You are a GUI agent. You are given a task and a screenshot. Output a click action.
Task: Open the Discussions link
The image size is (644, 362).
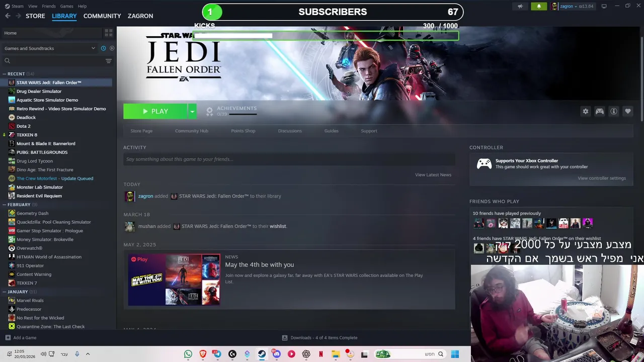pyautogui.click(x=290, y=131)
